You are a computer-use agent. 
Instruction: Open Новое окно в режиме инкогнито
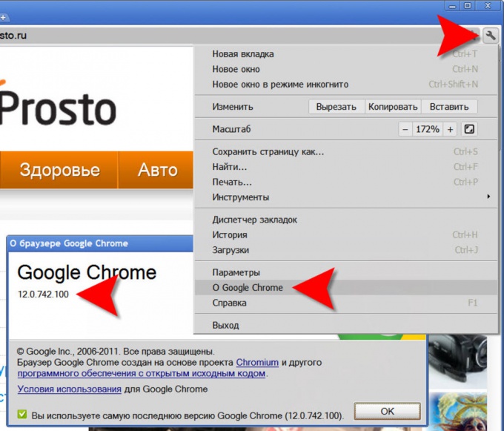(346, 85)
